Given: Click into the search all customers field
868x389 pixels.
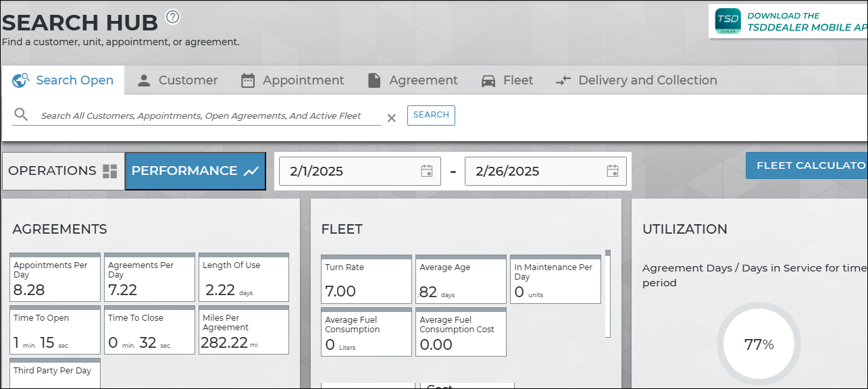Looking at the screenshot, I should pyautogui.click(x=203, y=115).
